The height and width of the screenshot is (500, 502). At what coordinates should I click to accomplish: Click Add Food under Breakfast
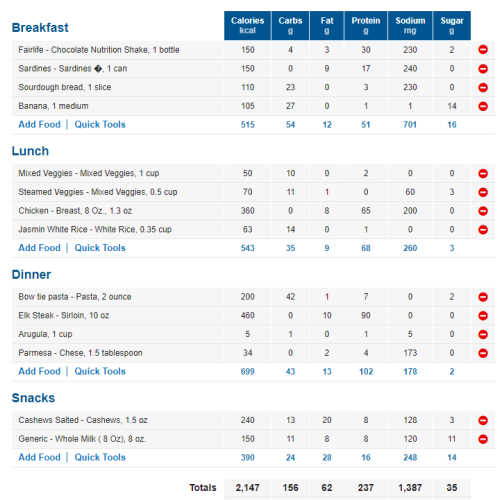(39, 124)
